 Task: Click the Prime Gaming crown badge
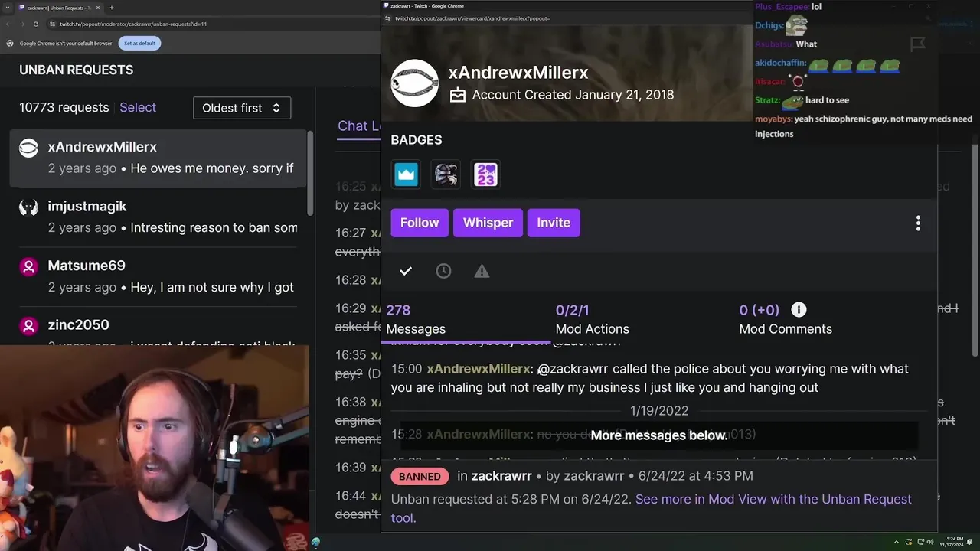pos(407,174)
